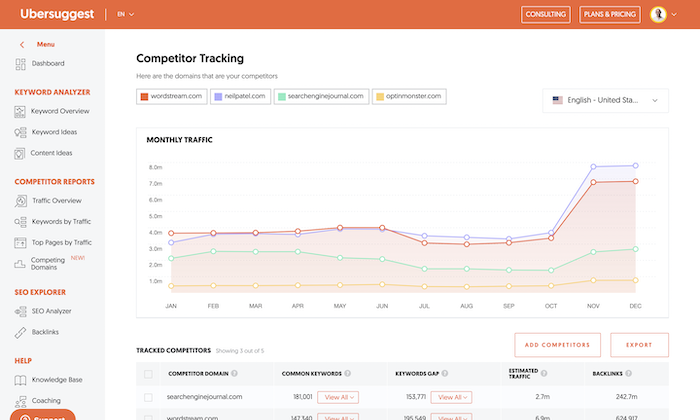Viewport: 700px width, 420px height.
Task: Check the searchenginejournal.com row checkbox
Action: (x=148, y=397)
